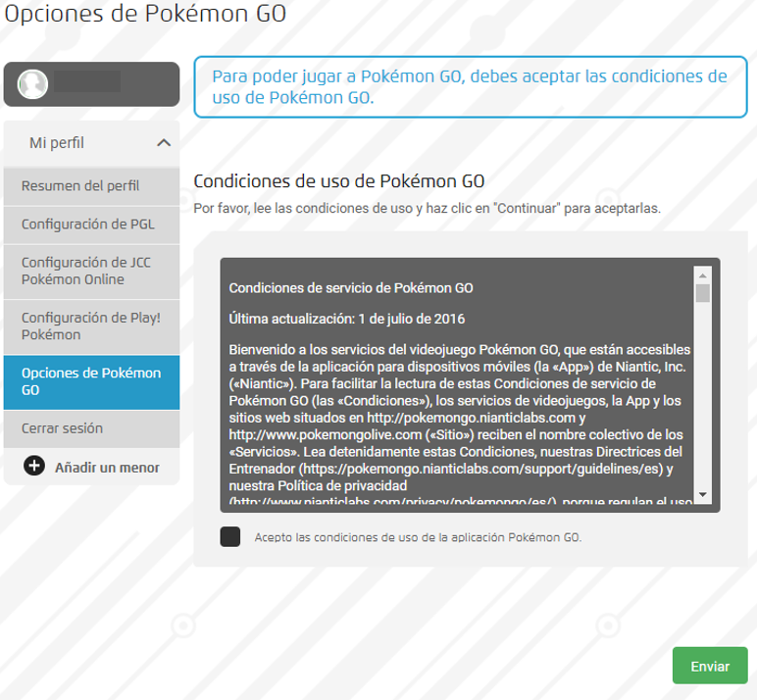Click the Acepto las condiciones label text
Screen dimensions: 757x700
click(418, 537)
